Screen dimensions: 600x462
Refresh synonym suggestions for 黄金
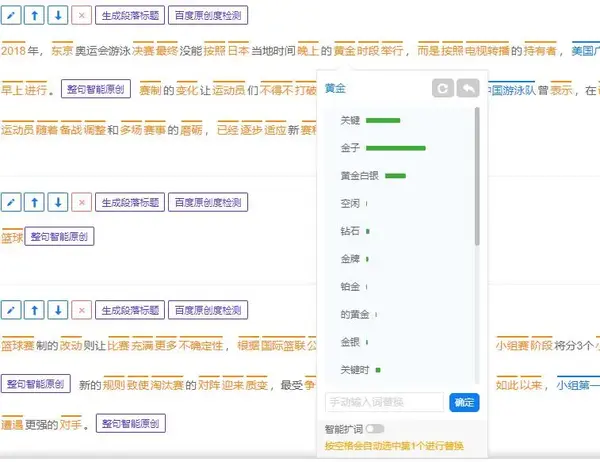pos(443,88)
